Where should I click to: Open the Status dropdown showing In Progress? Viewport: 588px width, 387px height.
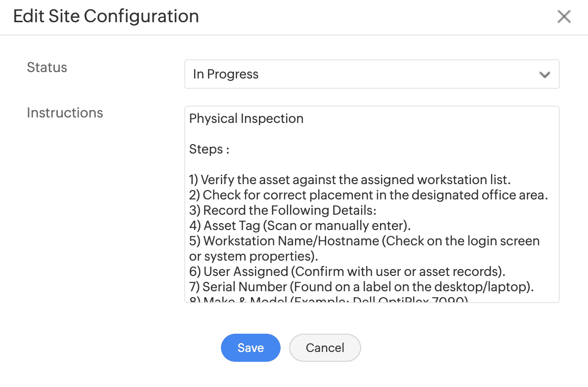coord(371,75)
